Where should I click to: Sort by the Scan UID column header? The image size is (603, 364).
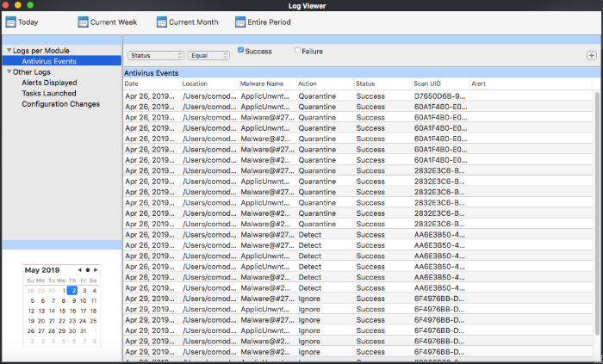[x=441, y=83]
